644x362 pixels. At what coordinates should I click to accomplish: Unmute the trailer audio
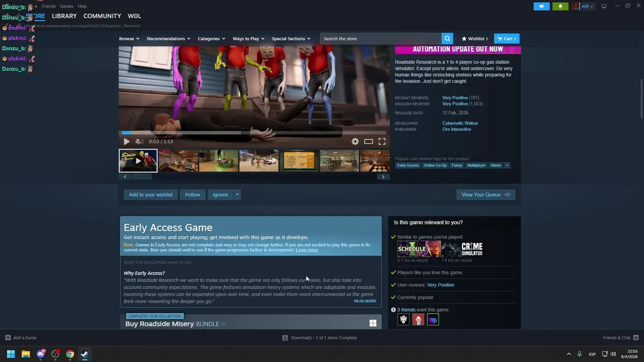tap(139, 142)
